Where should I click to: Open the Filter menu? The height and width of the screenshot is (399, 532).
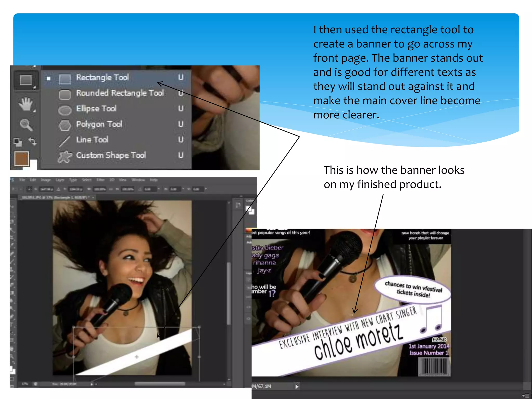click(100, 180)
